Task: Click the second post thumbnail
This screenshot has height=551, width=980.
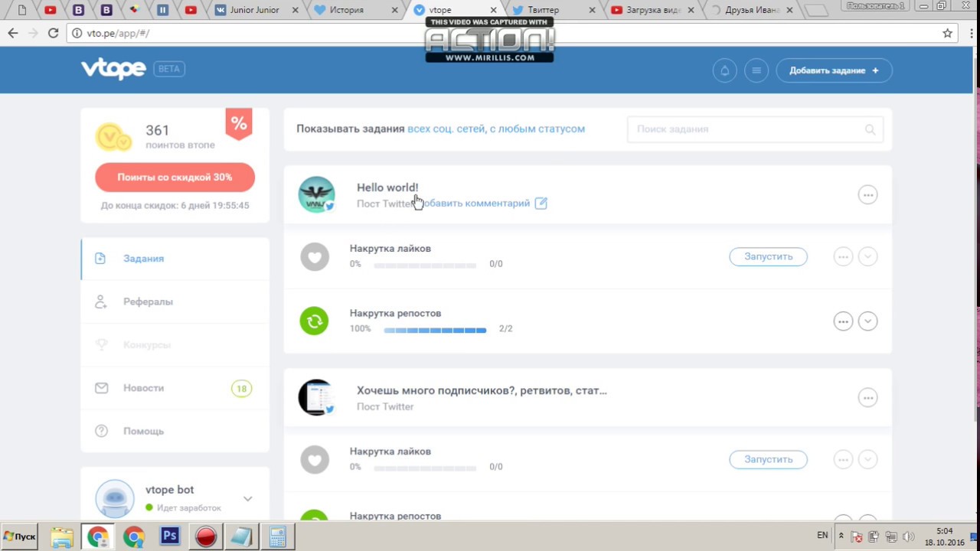Action: 316,397
